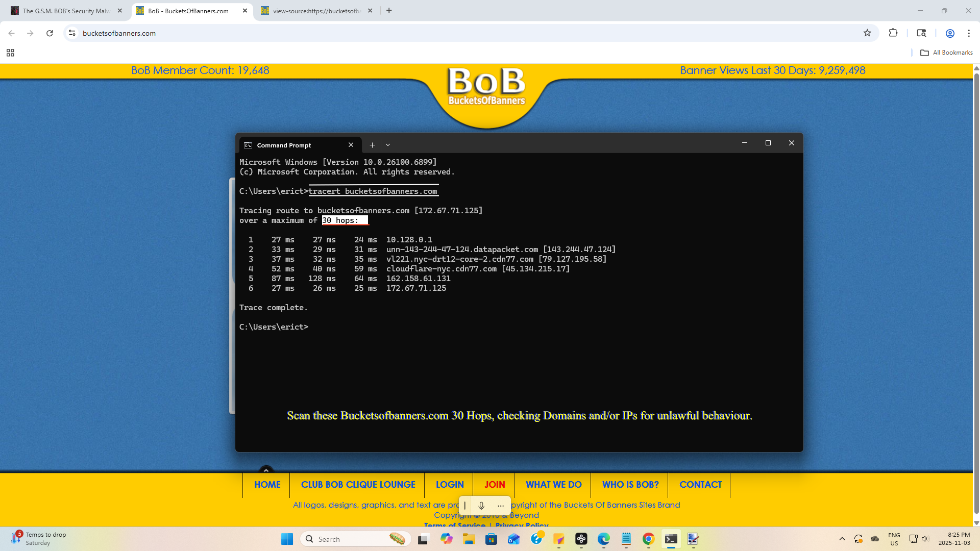
Task: Open the OneDrive cloud tray icon
Action: click(875, 539)
